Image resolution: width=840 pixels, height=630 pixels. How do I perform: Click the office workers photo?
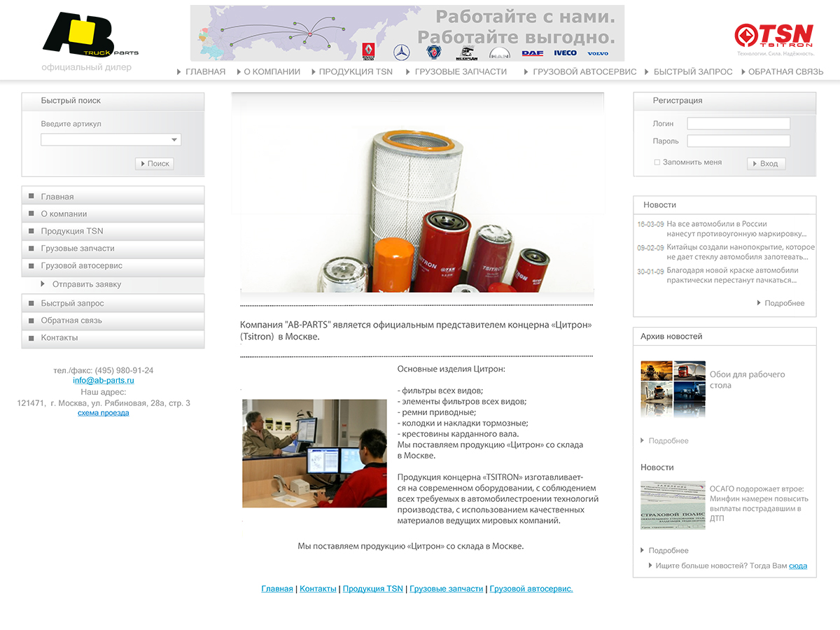[314, 454]
